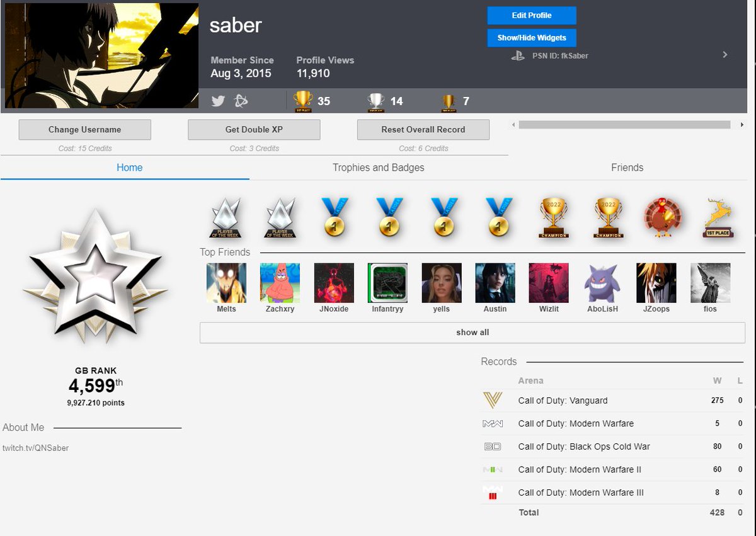Click the scrollbar left arrow
This screenshot has width=756, height=536.
[513, 125]
